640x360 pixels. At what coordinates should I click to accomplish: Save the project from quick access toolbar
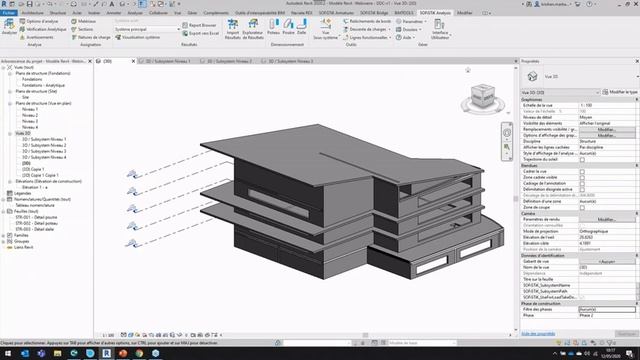coord(29,4)
